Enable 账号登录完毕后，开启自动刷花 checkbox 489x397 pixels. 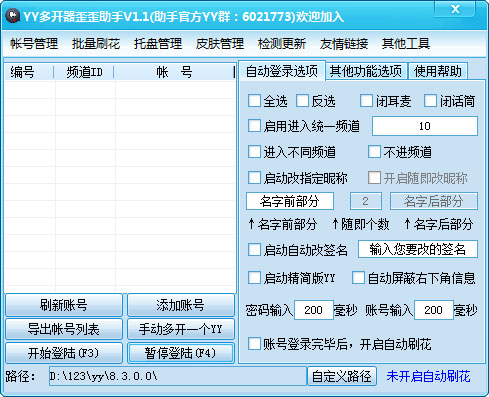tap(254, 344)
